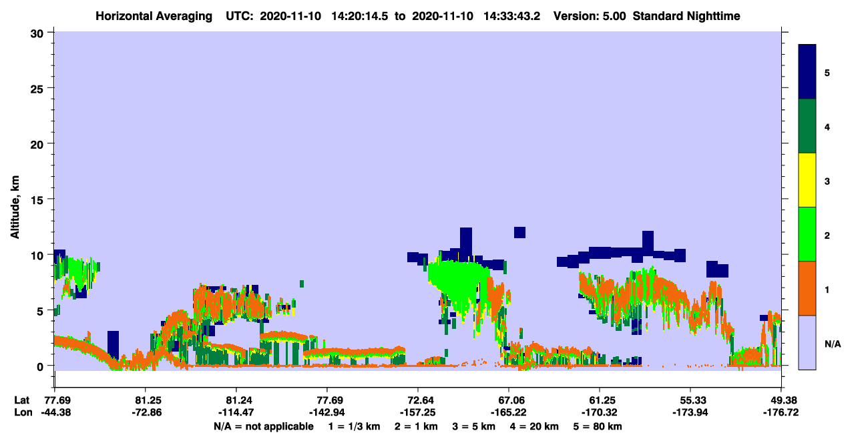868x445 pixels.
Task: Click the bright green level 2 color swatch
Action: coord(807,234)
